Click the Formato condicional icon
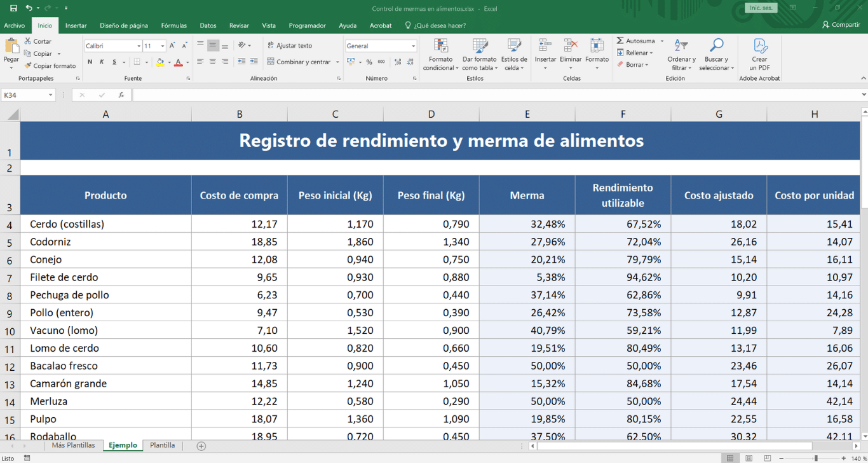 tap(440, 46)
